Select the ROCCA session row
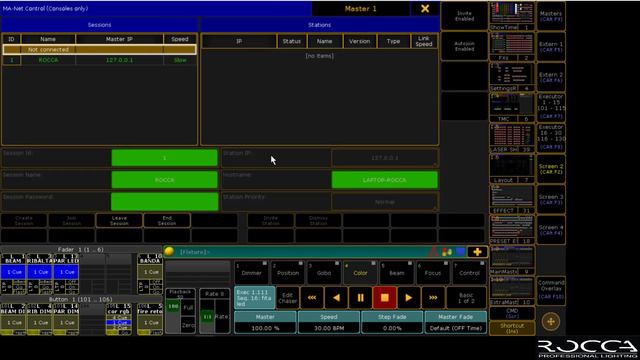Screen dimensions: 640x360 (99, 60)
